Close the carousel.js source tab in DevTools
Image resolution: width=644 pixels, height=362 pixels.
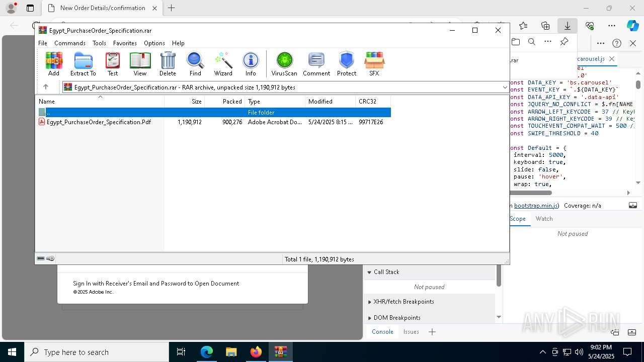[x=612, y=59]
